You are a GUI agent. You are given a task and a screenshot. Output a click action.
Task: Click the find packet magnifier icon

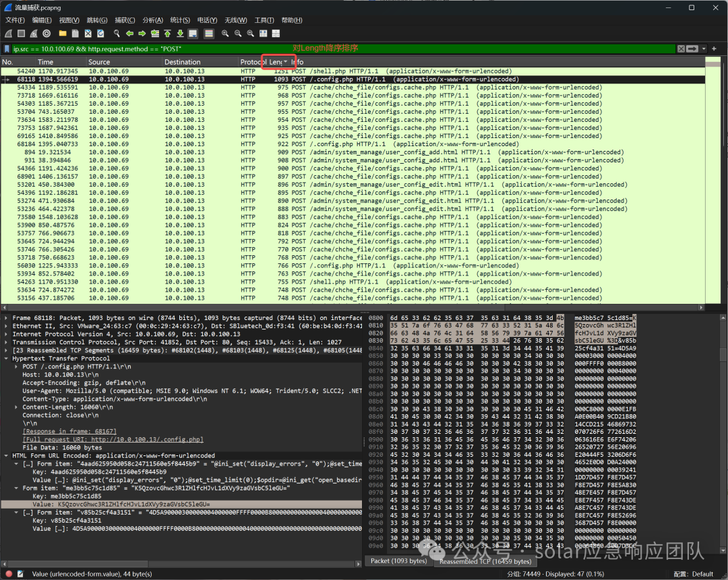coord(117,34)
